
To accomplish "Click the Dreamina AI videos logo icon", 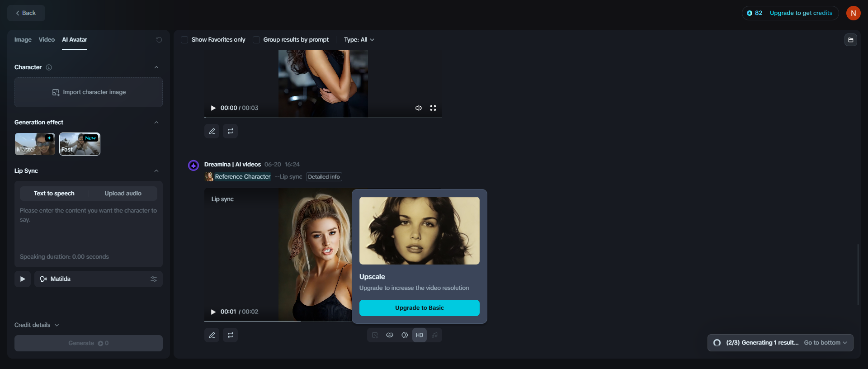I will [x=193, y=166].
